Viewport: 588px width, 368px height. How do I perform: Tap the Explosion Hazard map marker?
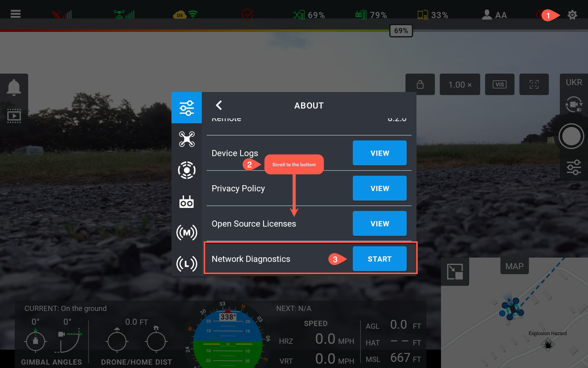[x=548, y=344]
